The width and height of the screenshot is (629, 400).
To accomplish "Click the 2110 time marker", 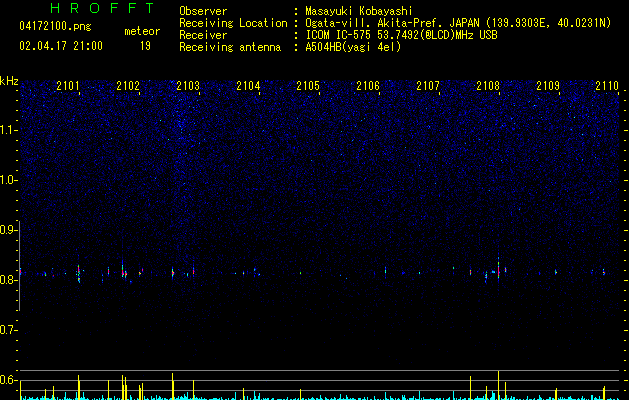I will (607, 85).
